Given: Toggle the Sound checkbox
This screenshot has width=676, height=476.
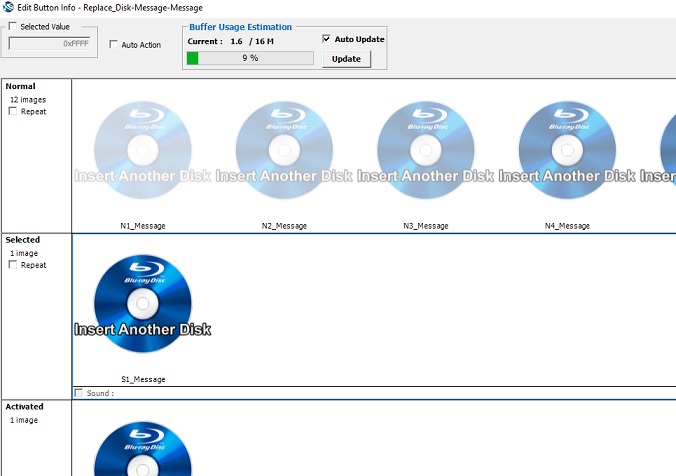Looking at the screenshot, I should (79, 393).
